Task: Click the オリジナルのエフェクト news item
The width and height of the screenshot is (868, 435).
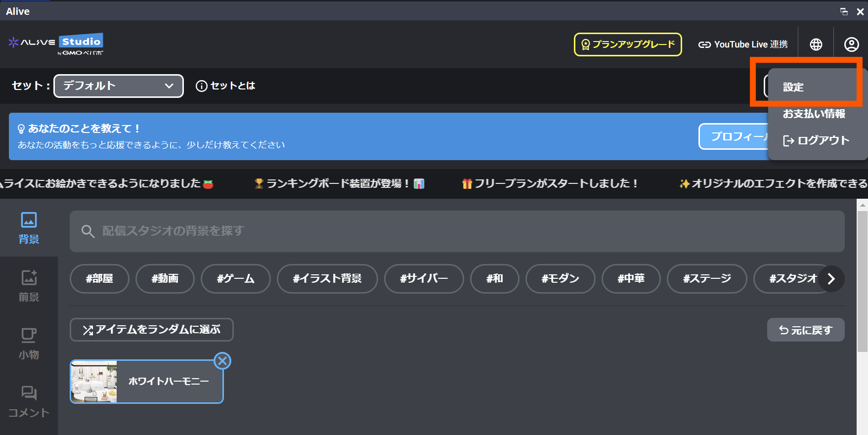Action: [x=773, y=184]
